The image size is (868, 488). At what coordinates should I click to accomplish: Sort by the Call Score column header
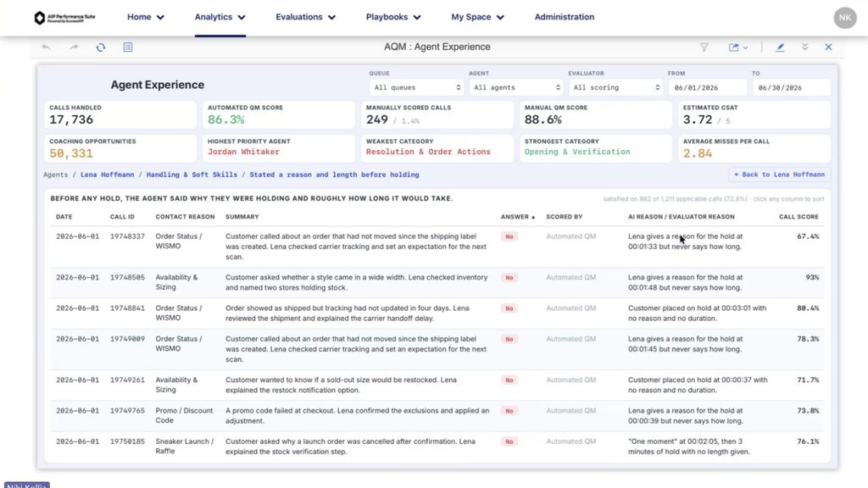click(798, 217)
